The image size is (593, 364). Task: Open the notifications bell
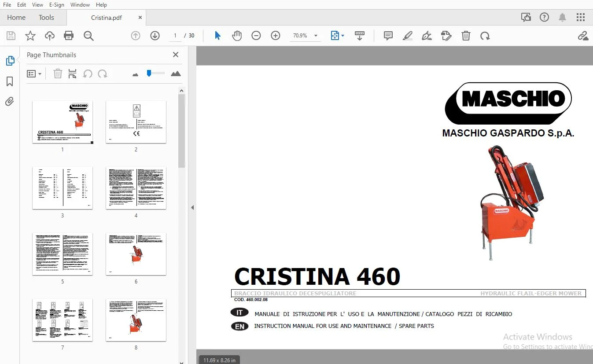[x=562, y=18]
